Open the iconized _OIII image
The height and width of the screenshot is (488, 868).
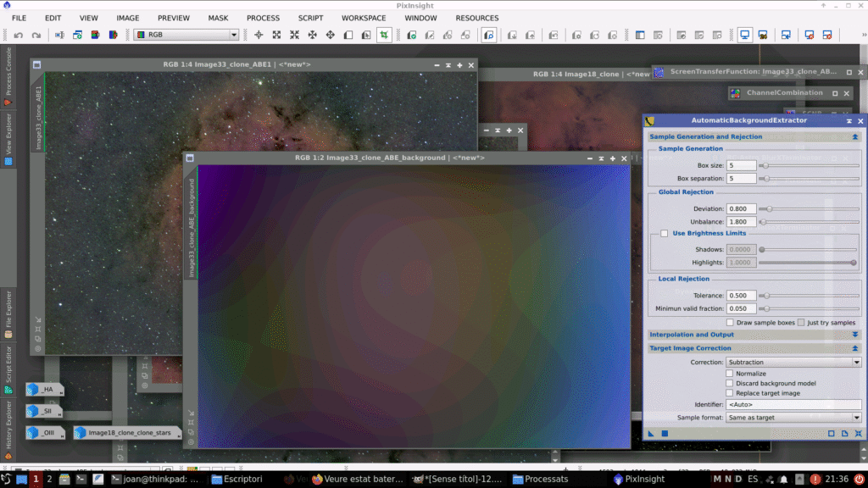point(45,433)
